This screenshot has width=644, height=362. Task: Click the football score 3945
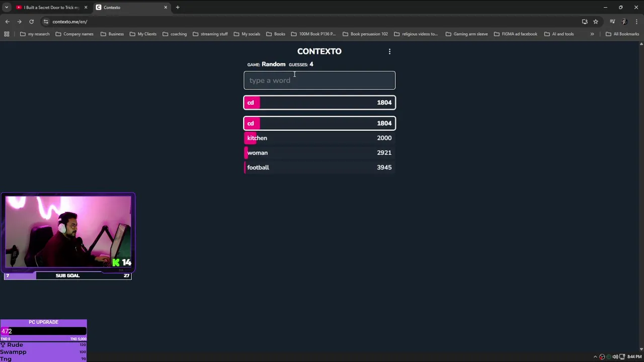coord(384,167)
